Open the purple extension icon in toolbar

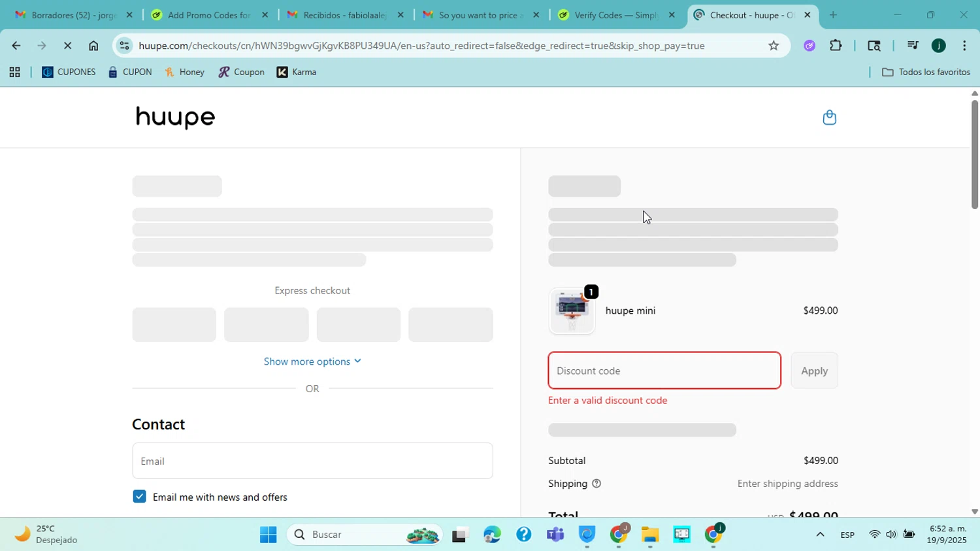809,46
